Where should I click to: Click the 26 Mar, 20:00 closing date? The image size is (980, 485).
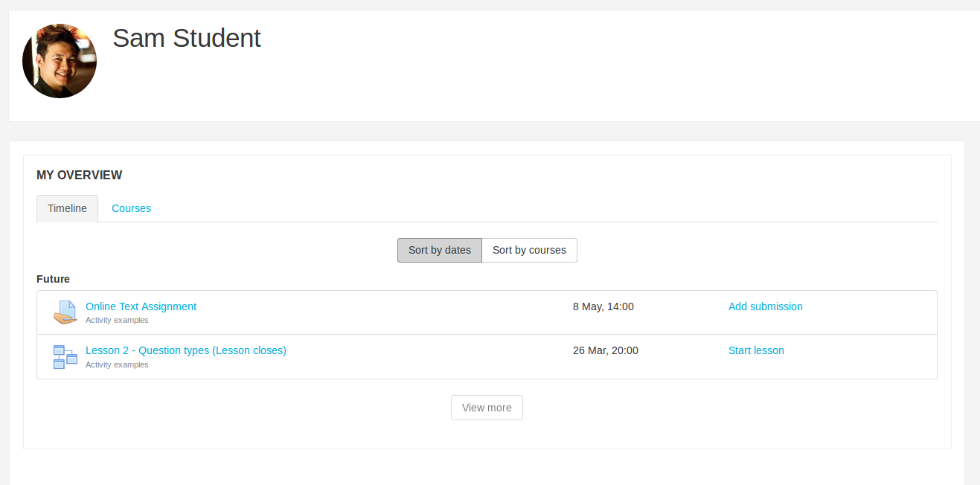pyautogui.click(x=605, y=350)
